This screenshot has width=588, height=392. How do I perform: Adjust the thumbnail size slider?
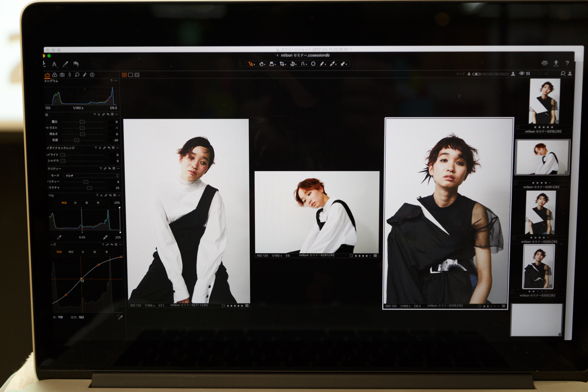(491, 74)
